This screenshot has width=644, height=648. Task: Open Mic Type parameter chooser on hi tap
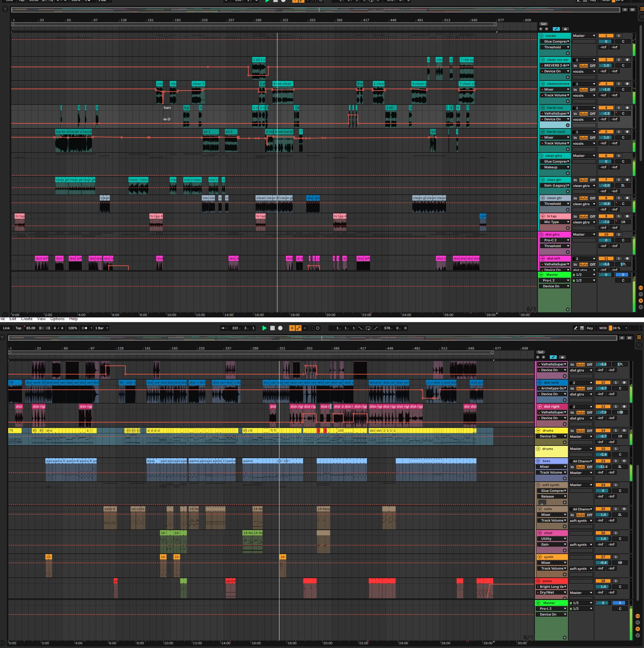(555, 222)
